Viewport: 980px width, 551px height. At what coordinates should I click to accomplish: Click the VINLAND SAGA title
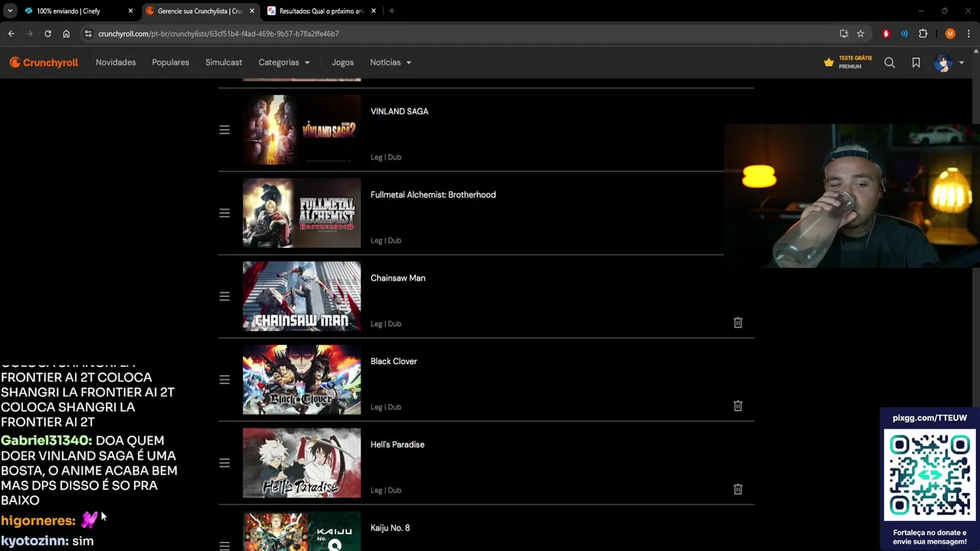point(399,112)
